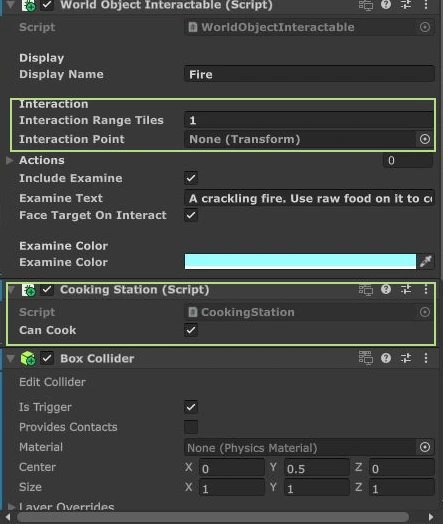Click Center X value field
443x524 pixels.
pos(232,467)
